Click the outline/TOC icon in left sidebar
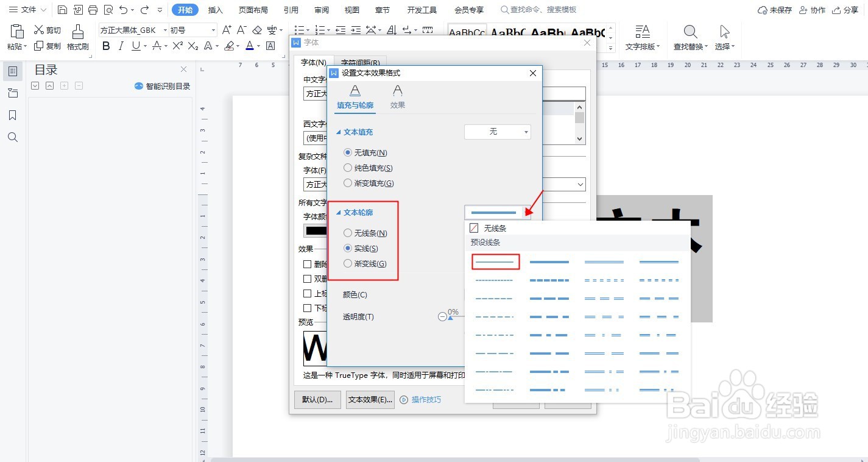 pos(13,71)
